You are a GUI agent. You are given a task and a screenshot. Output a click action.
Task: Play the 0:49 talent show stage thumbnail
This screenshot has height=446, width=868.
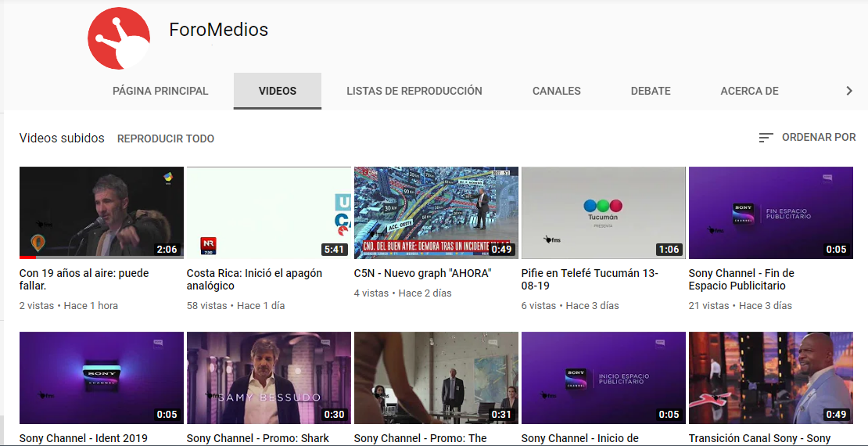(x=770, y=378)
